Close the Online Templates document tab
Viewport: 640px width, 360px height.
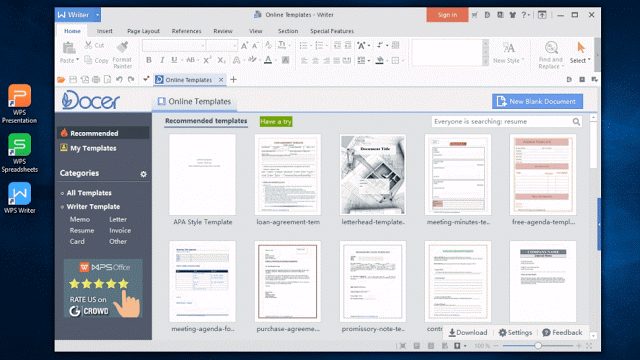[221, 80]
